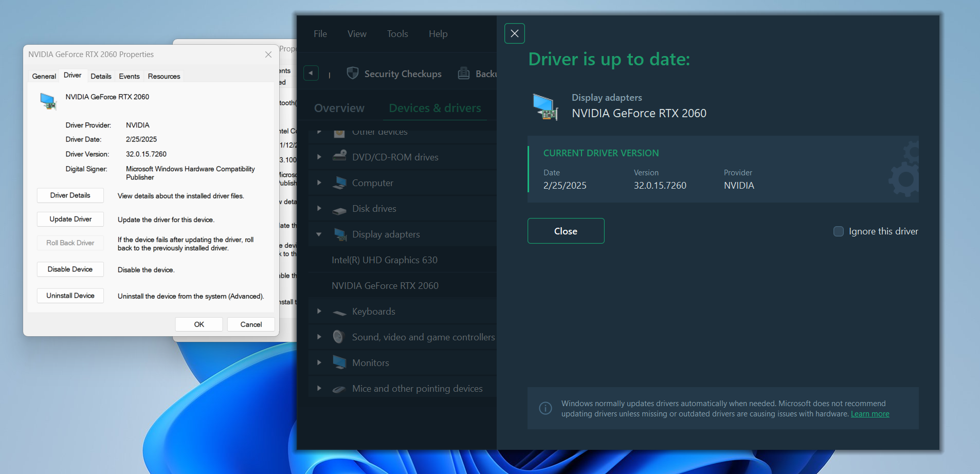
Task: Collapse the Display adapters category
Action: [x=319, y=234]
